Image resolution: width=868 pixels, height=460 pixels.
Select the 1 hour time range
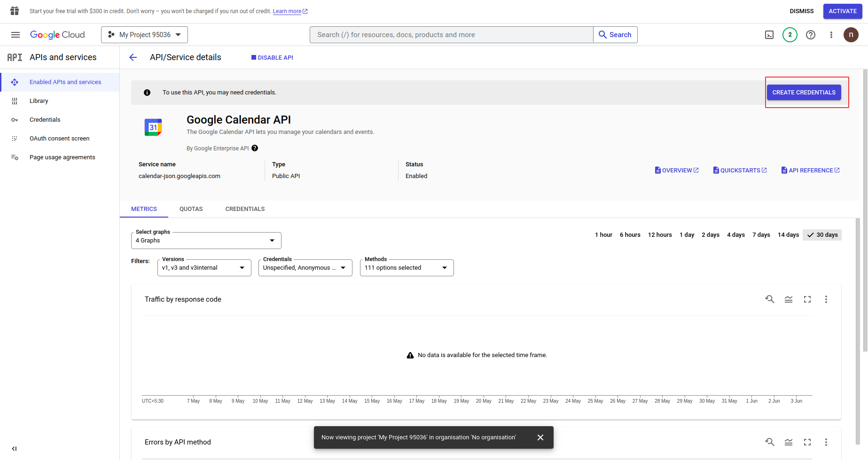tap(603, 235)
